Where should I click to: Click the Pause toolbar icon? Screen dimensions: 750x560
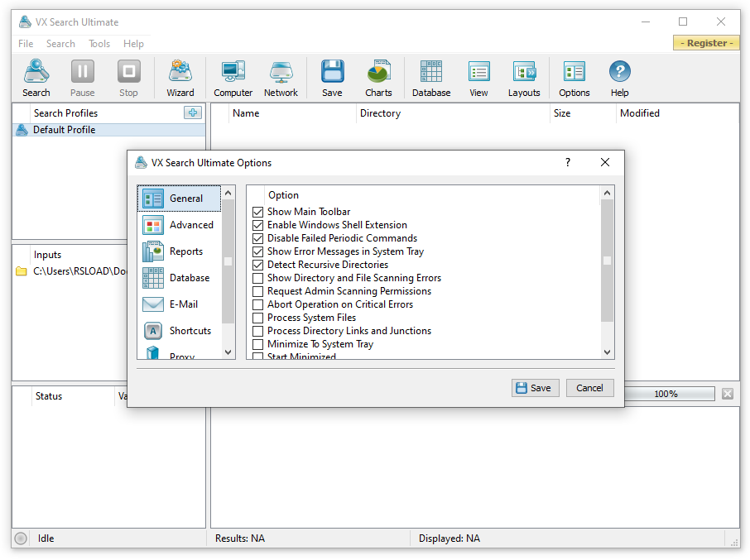[x=82, y=78]
